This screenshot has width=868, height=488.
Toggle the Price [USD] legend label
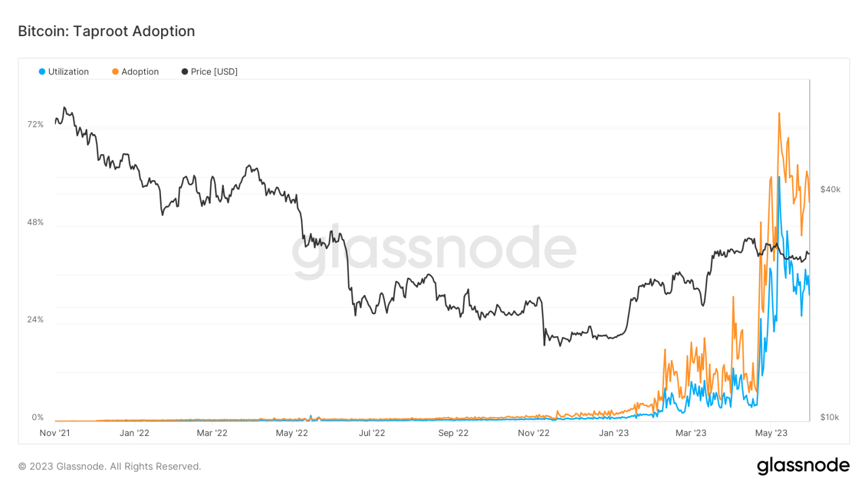coord(214,72)
